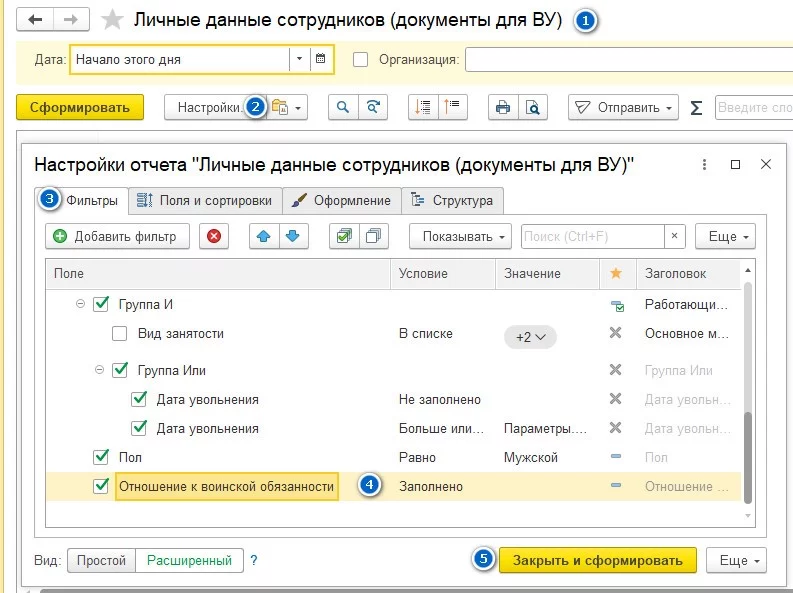The width and height of the screenshot is (793, 593).
Task: Print the report with printer icon
Action: (x=503, y=107)
